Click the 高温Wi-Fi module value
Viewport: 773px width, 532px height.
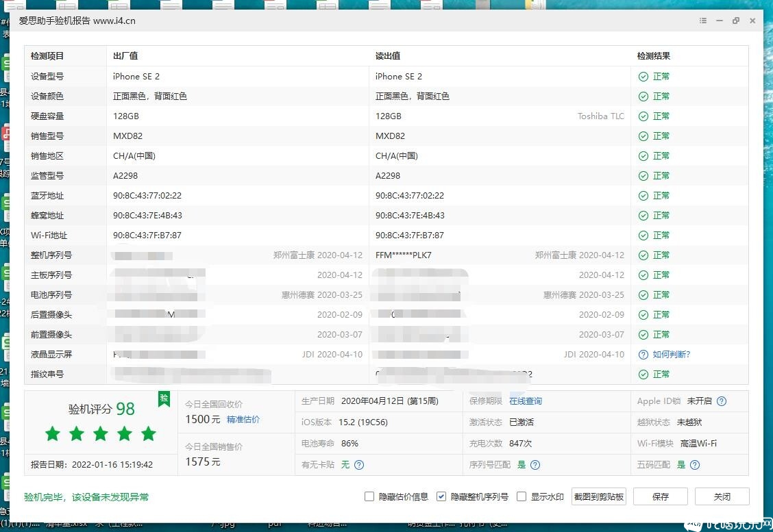click(698, 444)
